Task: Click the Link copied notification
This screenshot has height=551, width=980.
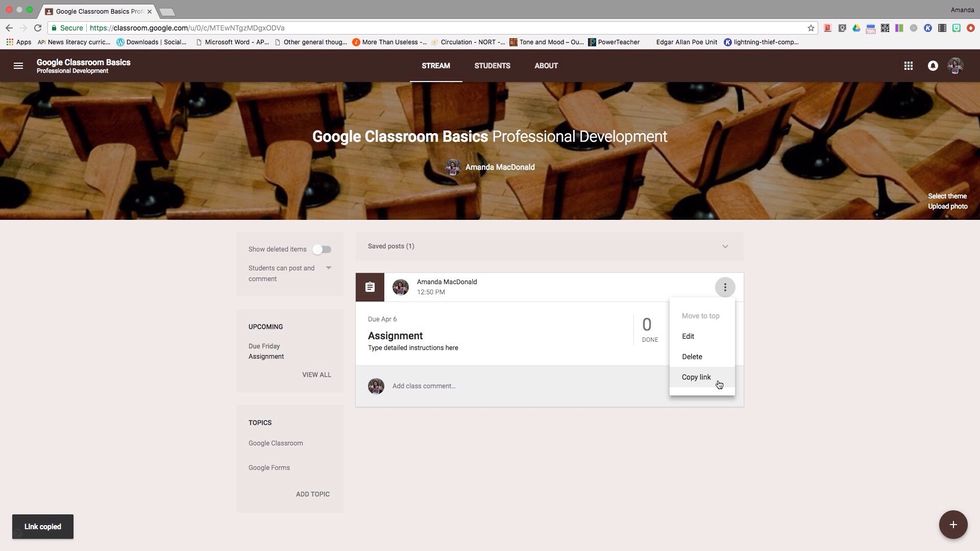Action: pos(42,527)
